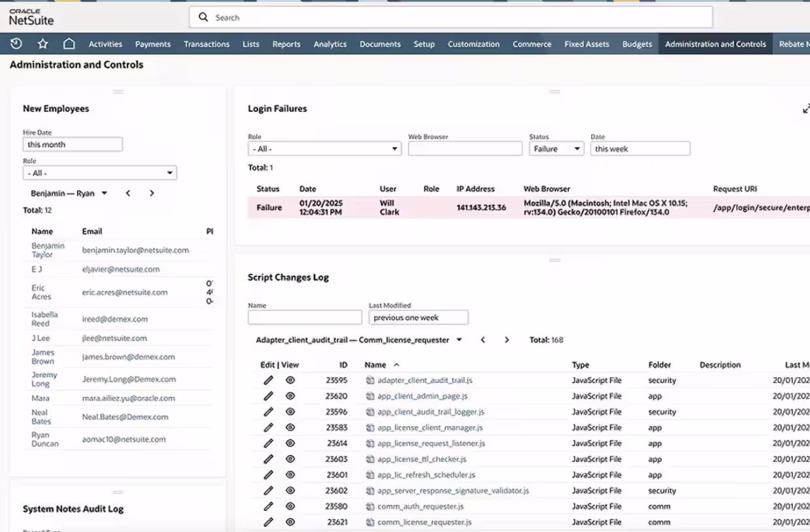Image resolution: width=810 pixels, height=532 pixels.
Task: Go to the Home icon
Action: (69, 44)
